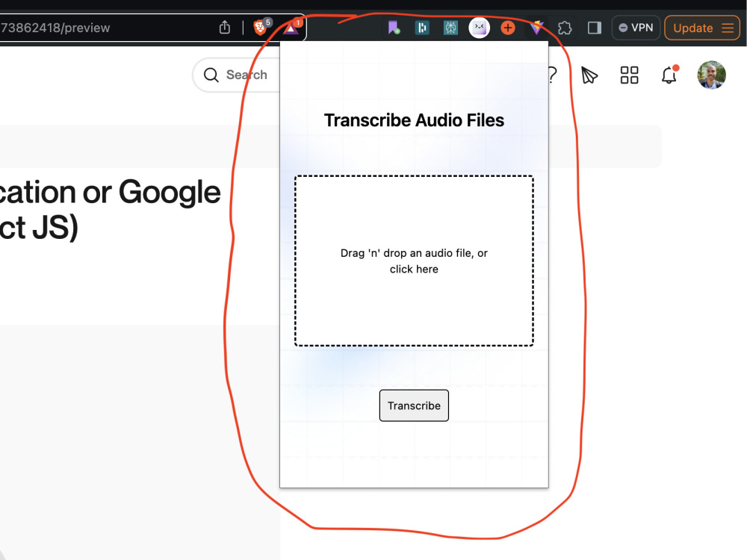Toggle the VPN control in the toolbar
This screenshot has width=747, height=560.
[x=636, y=28]
